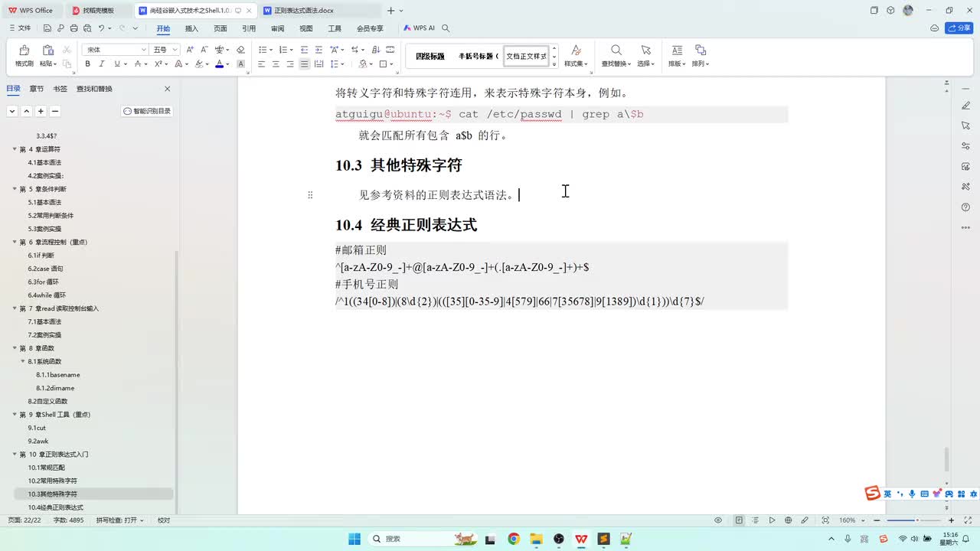Viewport: 980px width, 551px height.
Task: Switch to the 插入 ribbon tab
Action: [191, 28]
